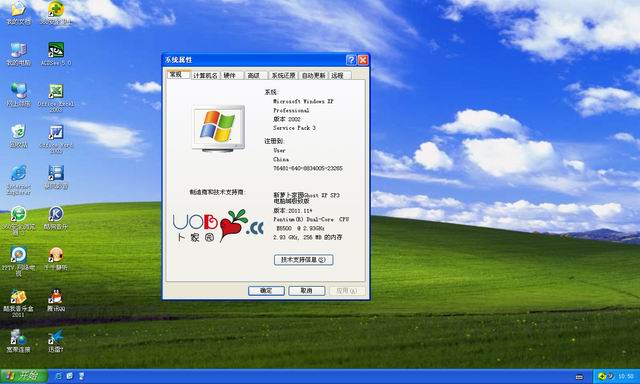Launch the Kugou music shortcut
The height and width of the screenshot is (384, 640).
56,218
